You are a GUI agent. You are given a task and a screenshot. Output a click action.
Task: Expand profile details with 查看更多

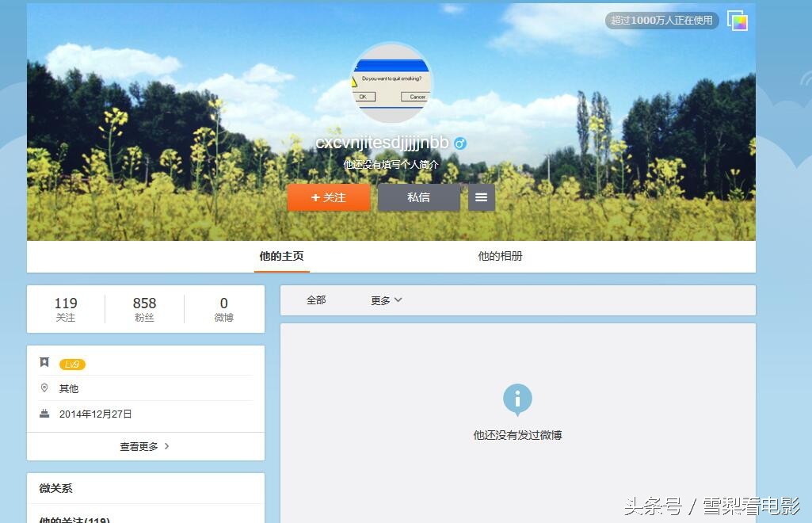pyautogui.click(x=145, y=446)
